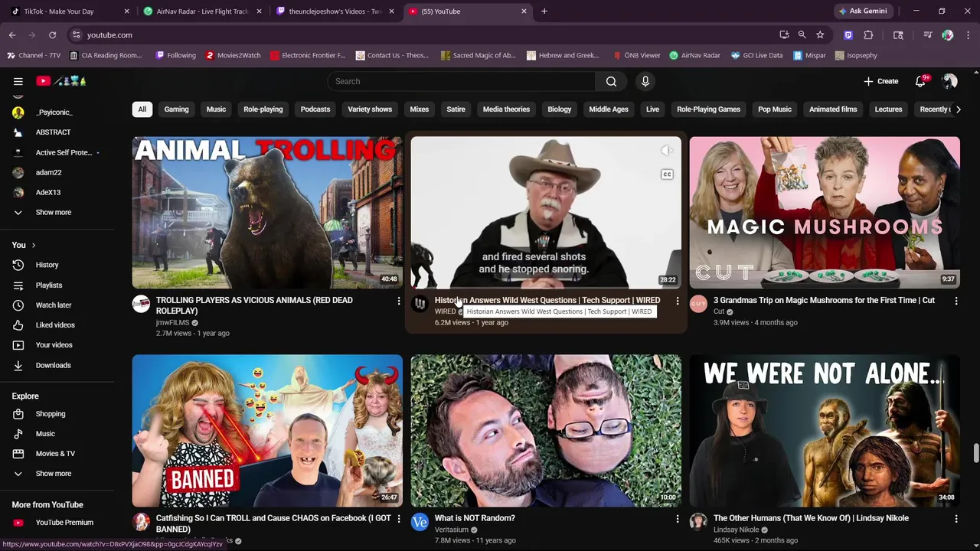
Task: Open Lindsay Nikole channel link
Action: coord(736,530)
